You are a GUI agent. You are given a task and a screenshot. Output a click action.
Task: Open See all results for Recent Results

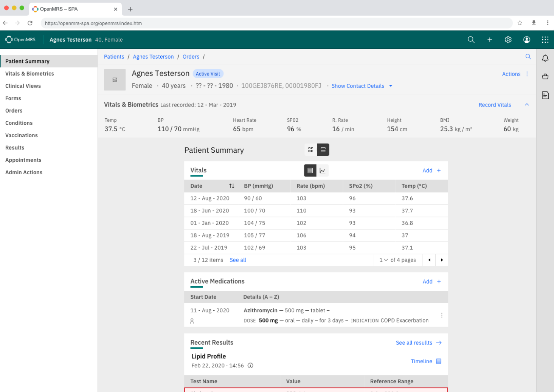click(414, 343)
